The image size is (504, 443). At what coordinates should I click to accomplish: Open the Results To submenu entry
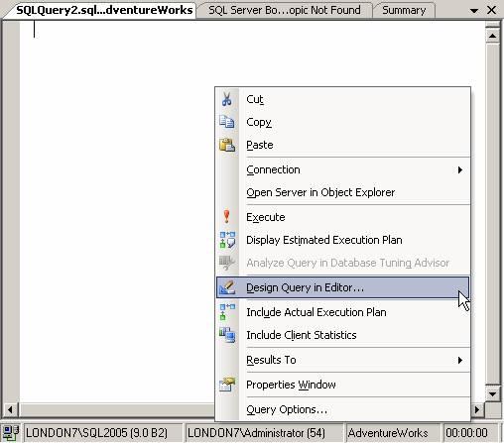(x=342, y=360)
